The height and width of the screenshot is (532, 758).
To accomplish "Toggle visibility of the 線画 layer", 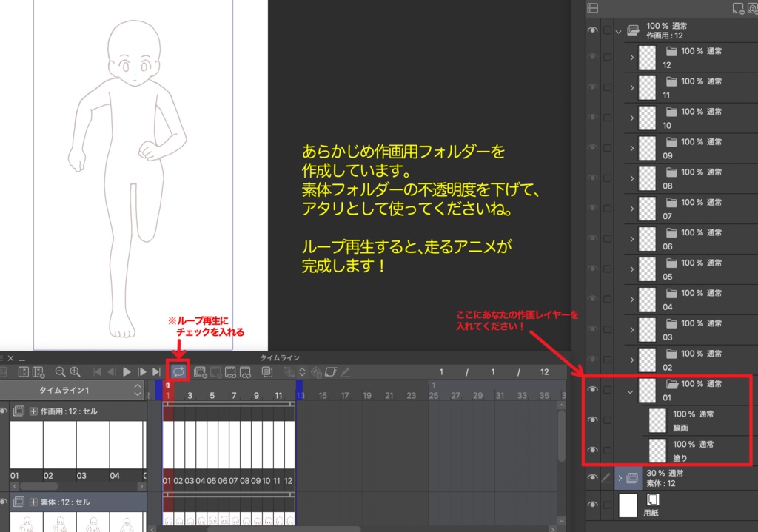I will (592, 420).
